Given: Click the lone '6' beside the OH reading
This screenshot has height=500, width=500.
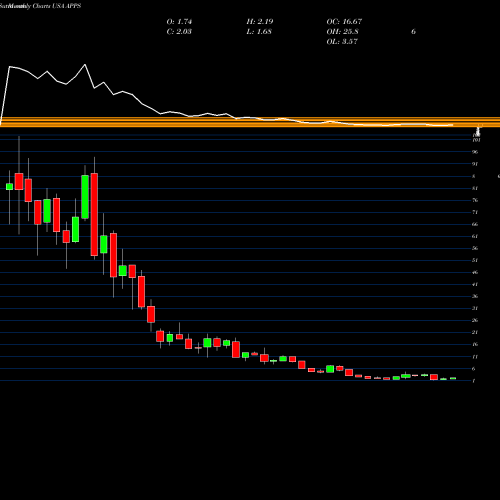Looking at the screenshot, I should (x=413, y=31).
